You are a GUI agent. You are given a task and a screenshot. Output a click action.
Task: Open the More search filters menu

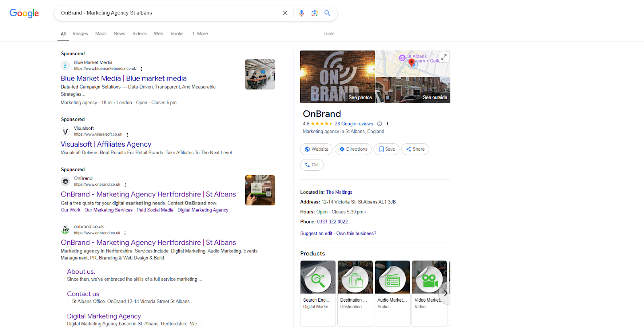(x=200, y=33)
